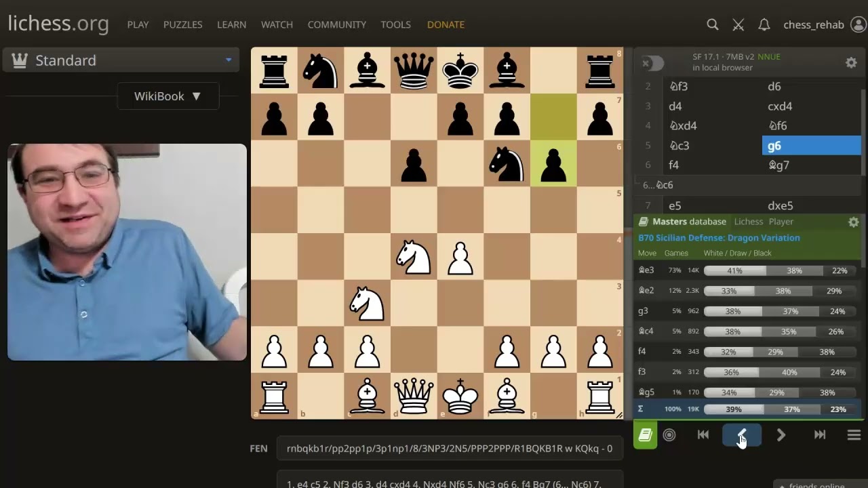Open the analysis hamburger menu
This screenshot has width=868, height=488.
854,435
